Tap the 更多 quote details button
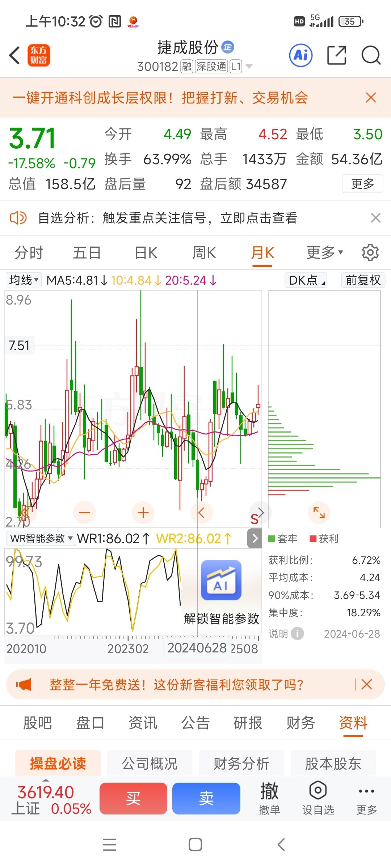This screenshot has width=391, height=868. click(362, 184)
